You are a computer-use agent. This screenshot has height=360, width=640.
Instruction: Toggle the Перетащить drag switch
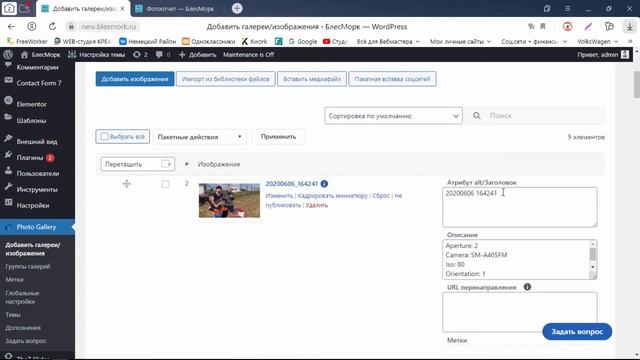(x=167, y=164)
